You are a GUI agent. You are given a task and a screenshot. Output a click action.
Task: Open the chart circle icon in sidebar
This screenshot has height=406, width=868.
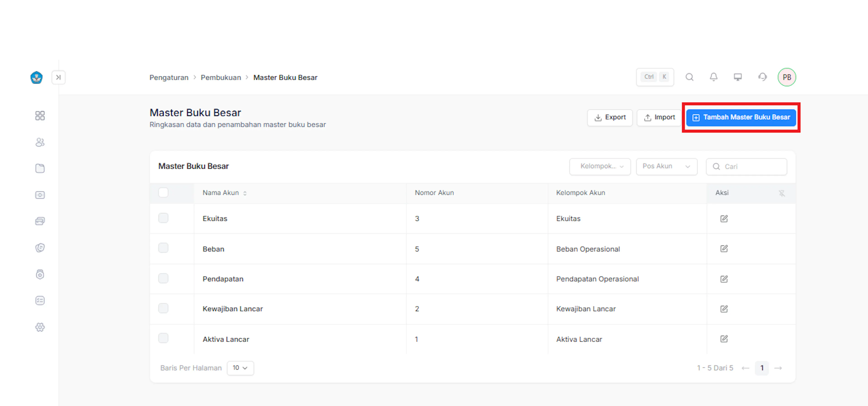40,248
